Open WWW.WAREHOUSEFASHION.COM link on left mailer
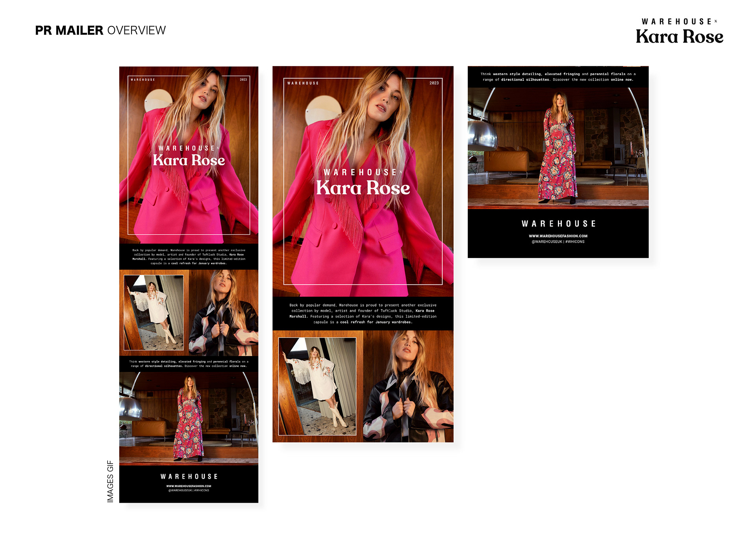This screenshot has width=756, height=535. (189, 486)
